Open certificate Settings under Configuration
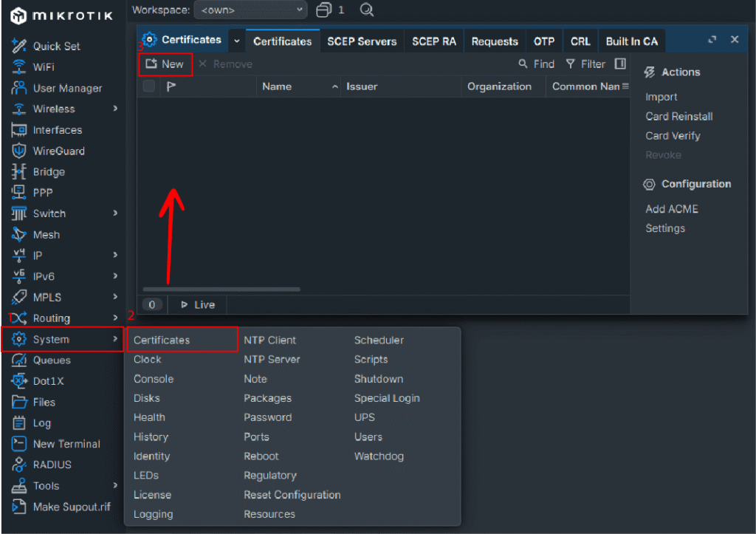The image size is (756, 534). tap(665, 228)
